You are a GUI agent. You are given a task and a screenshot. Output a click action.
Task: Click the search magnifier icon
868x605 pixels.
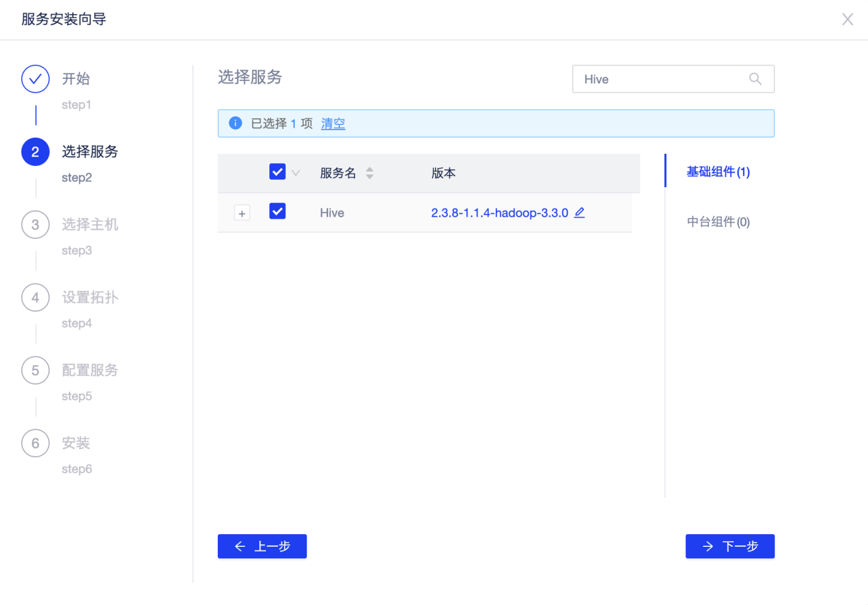point(755,79)
